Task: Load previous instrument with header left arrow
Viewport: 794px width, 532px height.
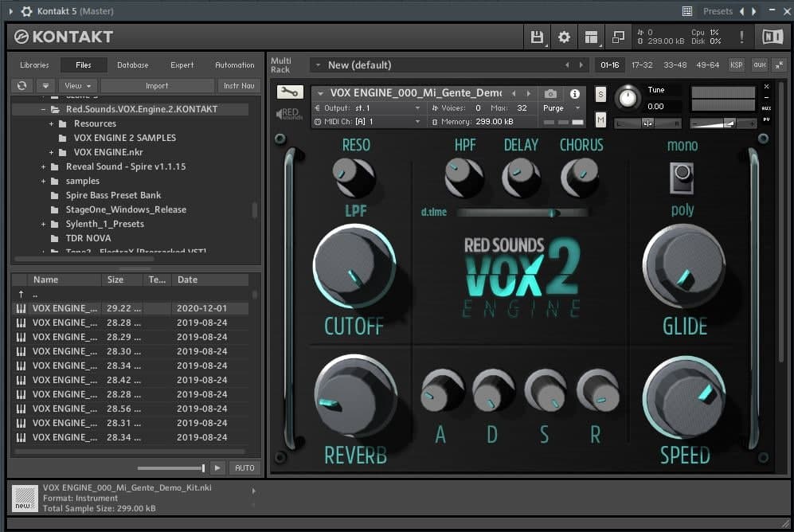Action: point(514,93)
